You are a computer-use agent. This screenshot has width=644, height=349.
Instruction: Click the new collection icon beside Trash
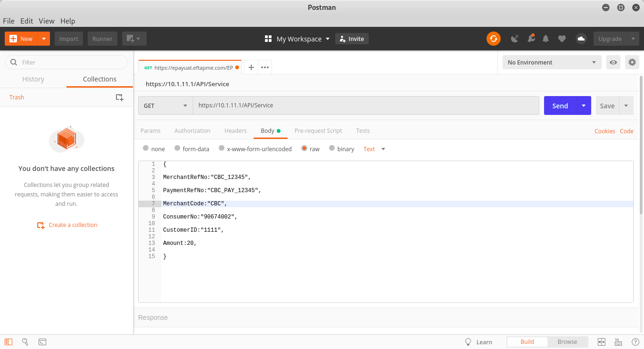point(120,97)
